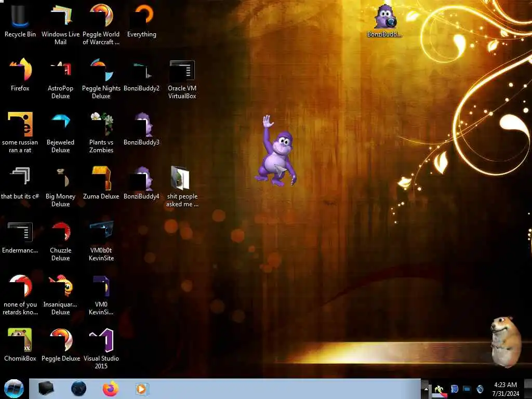Screen dimensions: 532x399
Task: Select Peggle World of Warcraft icon
Action: 101,24
